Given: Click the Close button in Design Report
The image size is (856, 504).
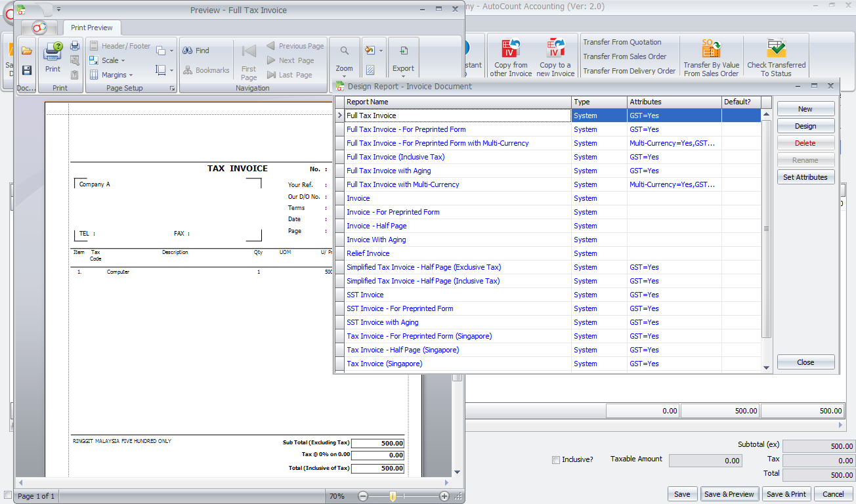Looking at the screenshot, I should click(805, 362).
